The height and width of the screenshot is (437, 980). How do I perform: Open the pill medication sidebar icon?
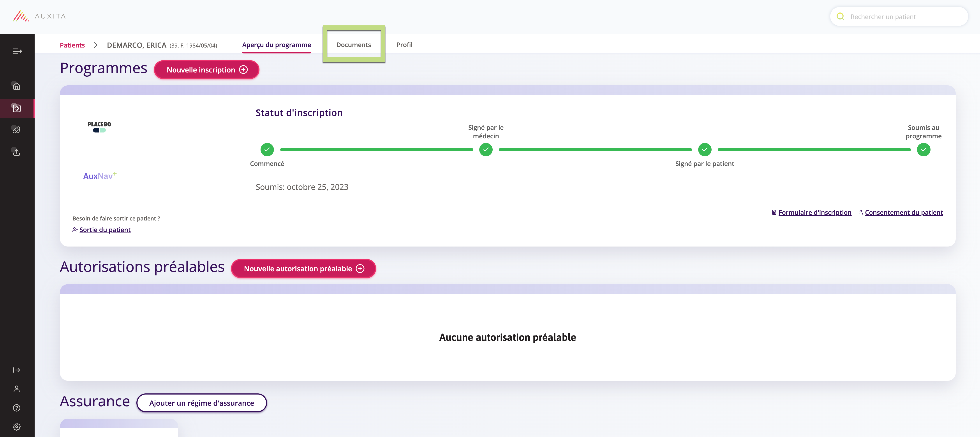click(17, 130)
